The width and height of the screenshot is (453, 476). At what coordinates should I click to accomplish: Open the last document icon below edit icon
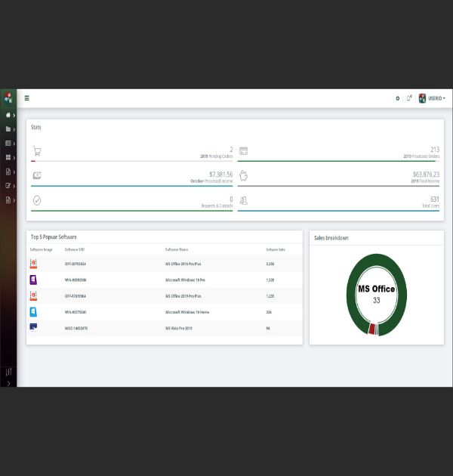(8, 200)
